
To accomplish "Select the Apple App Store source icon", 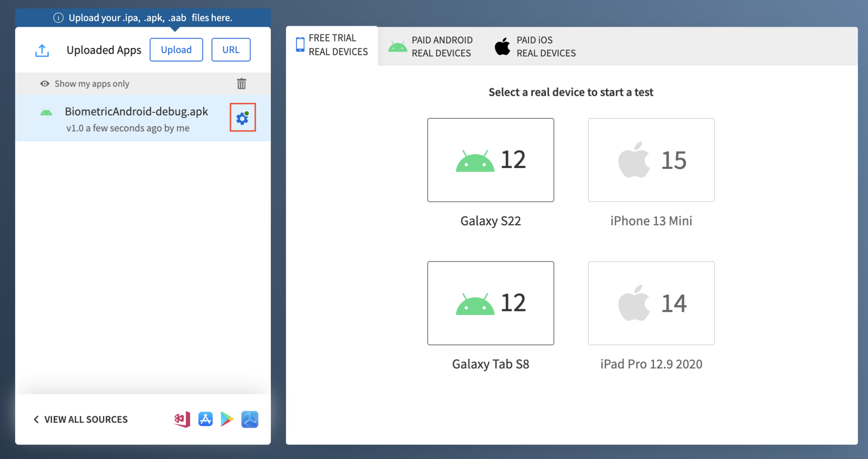I will coord(205,419).
